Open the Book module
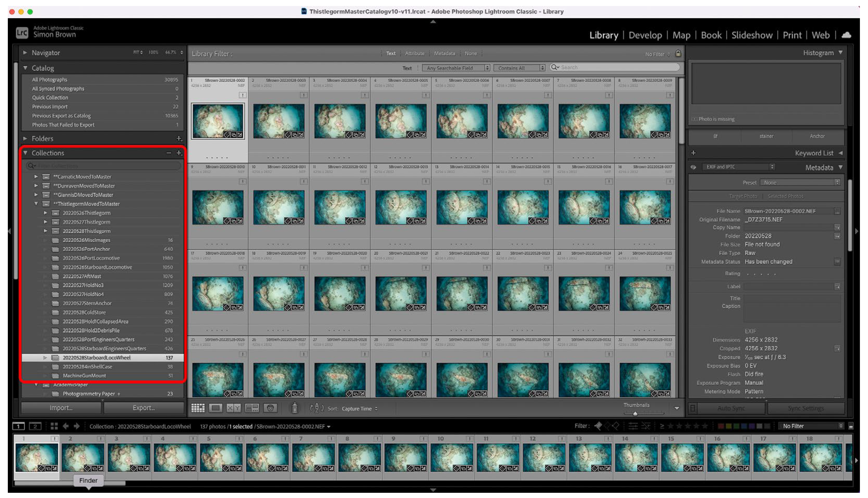Viewport: 868px width, 498px height. coord(711,35)
